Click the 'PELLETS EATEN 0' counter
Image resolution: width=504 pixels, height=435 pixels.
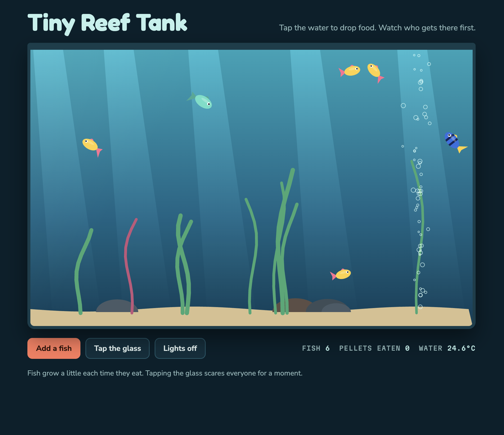click(374, 348)
